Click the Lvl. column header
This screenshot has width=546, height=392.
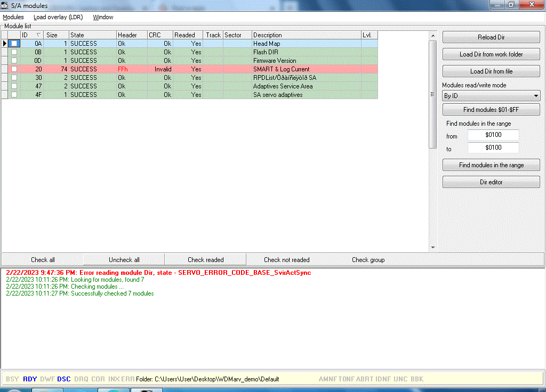pos(370,35)
